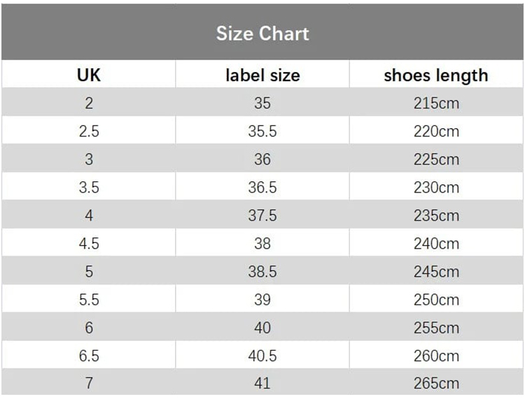Image resolution: width=525 pixels, height=420 pixels.
Task: Click the UK size 2 cell
Action: pos(89,103)
